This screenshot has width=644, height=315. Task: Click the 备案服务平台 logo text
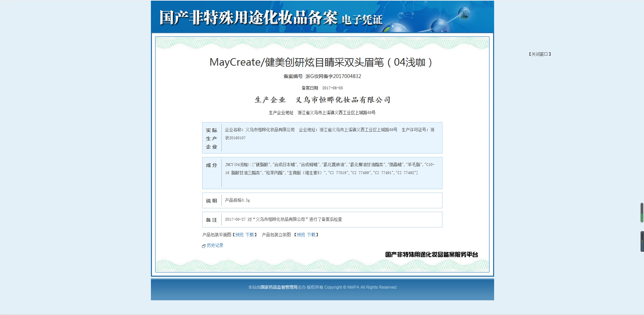point(432,254)
